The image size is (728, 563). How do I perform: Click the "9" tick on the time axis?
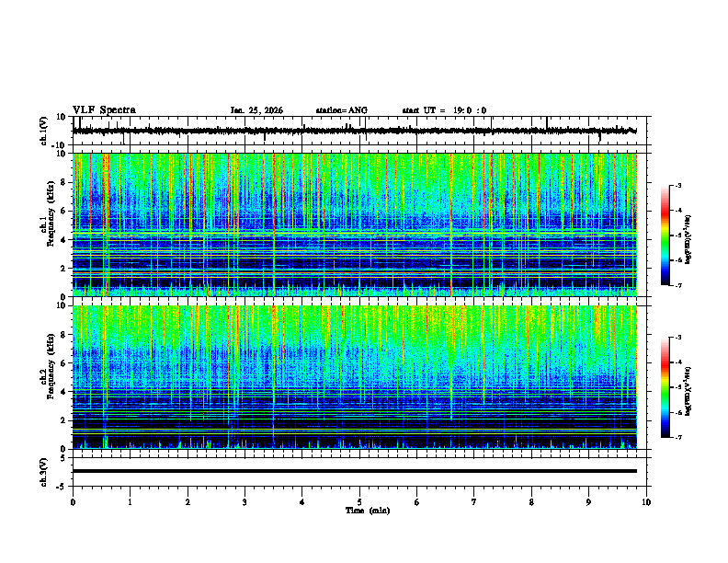(588, 502)
